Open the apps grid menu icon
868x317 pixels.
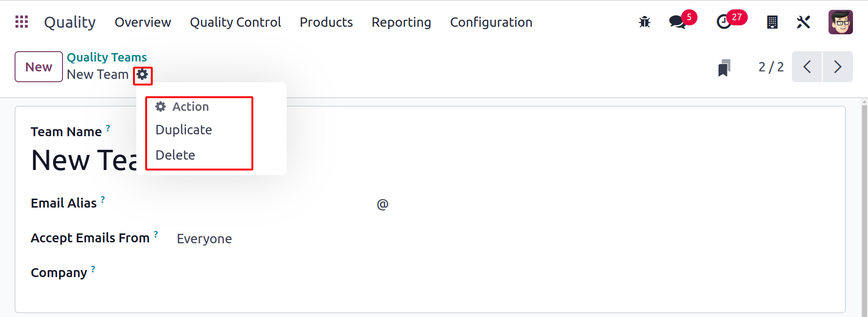point(22,22)
